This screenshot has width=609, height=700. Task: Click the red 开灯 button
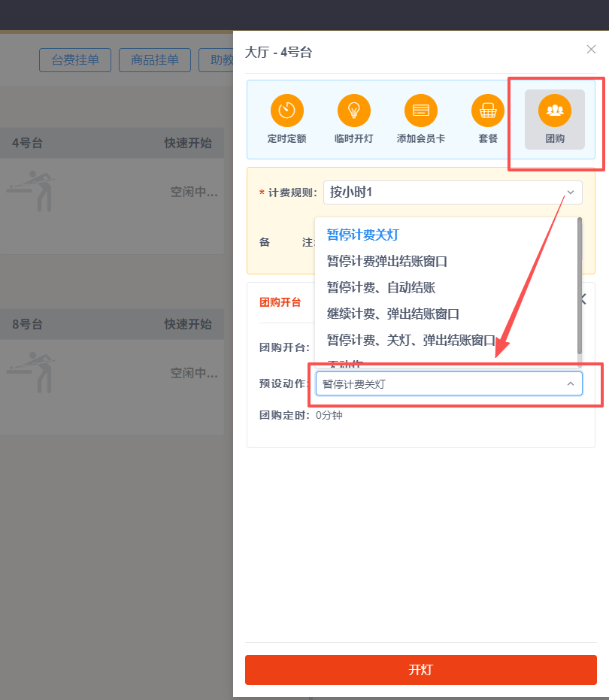point(420,669)
